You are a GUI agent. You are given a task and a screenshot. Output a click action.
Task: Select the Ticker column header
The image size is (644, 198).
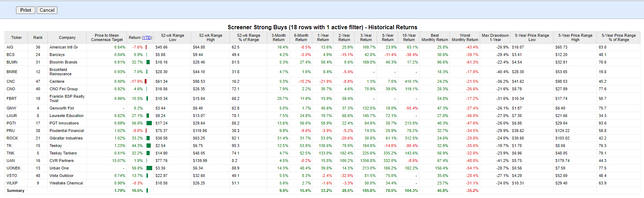(16, 37)
